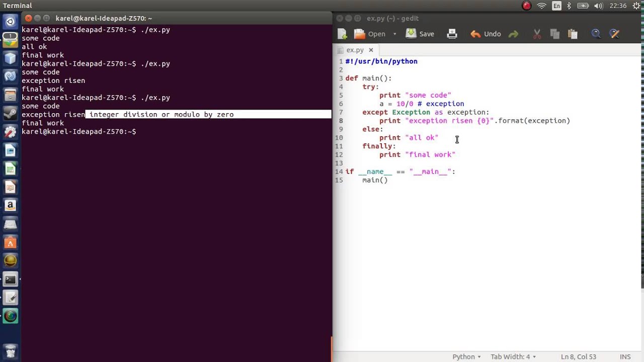This screenshot has height=362, width=644.
Task: Click the Ln 8, Col 53 status entry
Action: tap(579, 356)
